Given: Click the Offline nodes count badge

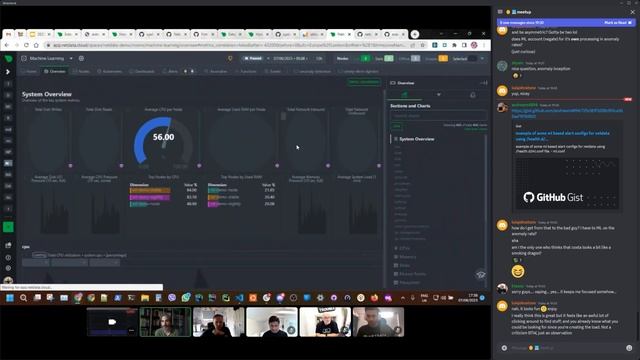Looking at the screenshot, I should 415,58.
